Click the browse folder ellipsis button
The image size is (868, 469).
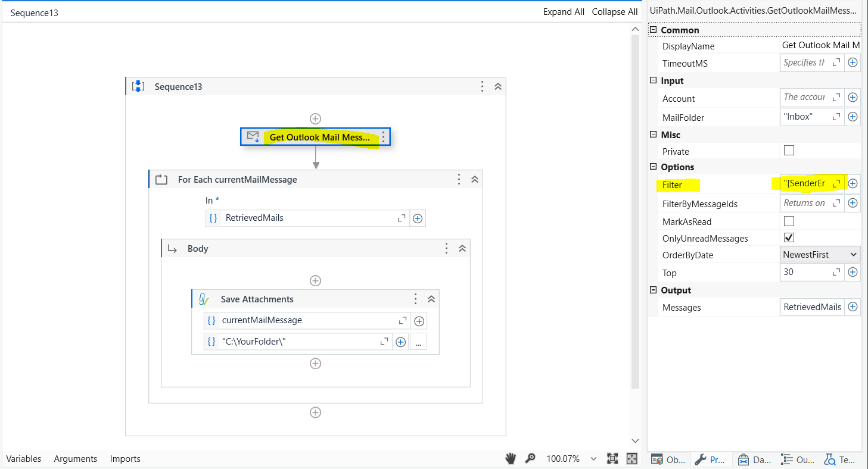[x=418, y=342]
